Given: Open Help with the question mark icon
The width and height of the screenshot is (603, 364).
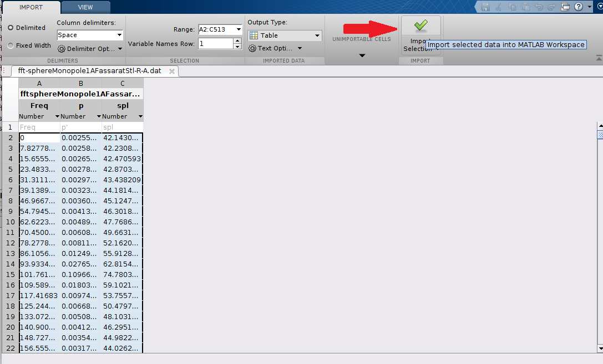Looking at the screenshot, I should tap(579, 7).
